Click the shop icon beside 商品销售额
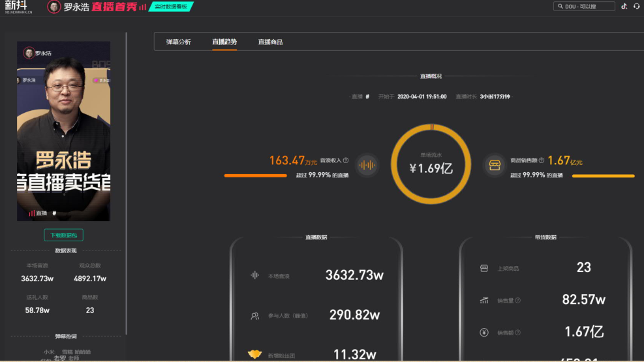This screenshot has width=644, height=362. [495, 165]
